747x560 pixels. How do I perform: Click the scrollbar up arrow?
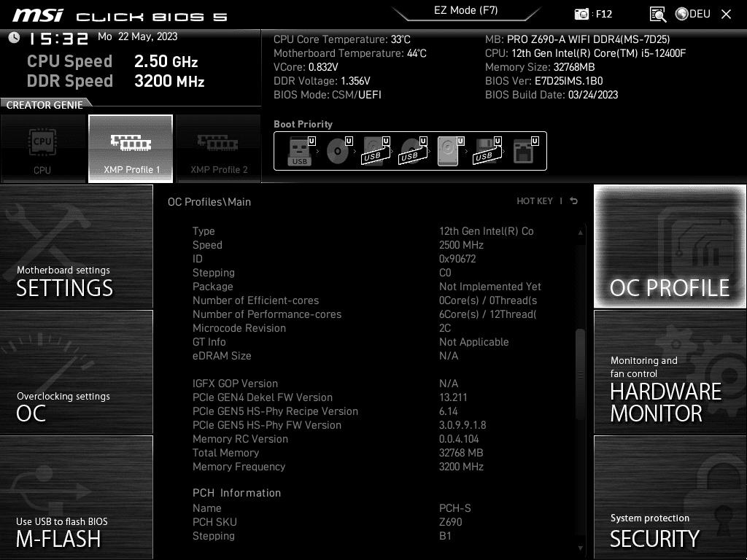point(580,233)
